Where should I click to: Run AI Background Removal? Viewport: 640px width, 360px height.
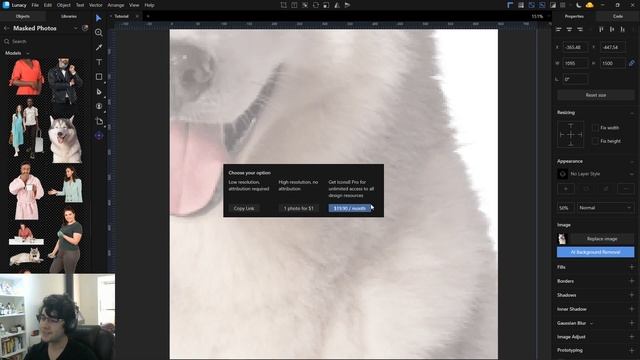596,252
